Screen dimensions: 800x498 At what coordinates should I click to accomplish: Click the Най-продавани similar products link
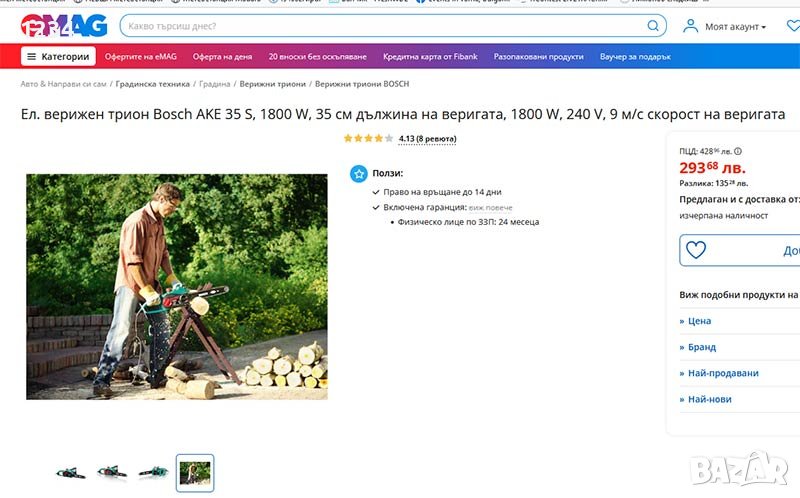coord(719,373)
